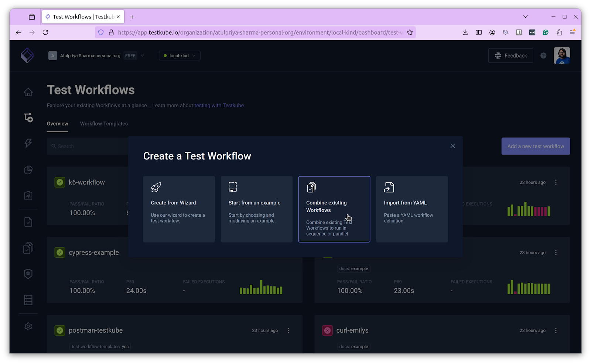This screenshot has height=364, width=591.
Task: Click the cypress-example execution bar chart
Action: tap(261, 287)
